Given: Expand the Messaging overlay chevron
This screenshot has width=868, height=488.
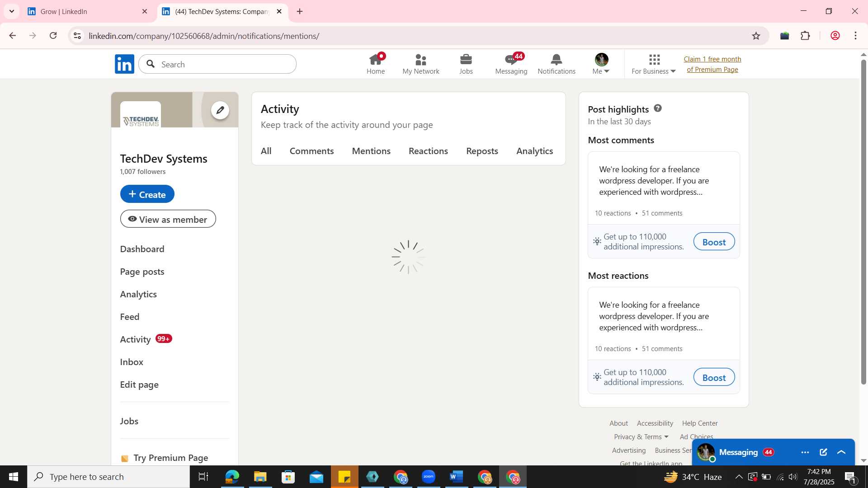Looking at the screenshot, I should click(841, 452).
